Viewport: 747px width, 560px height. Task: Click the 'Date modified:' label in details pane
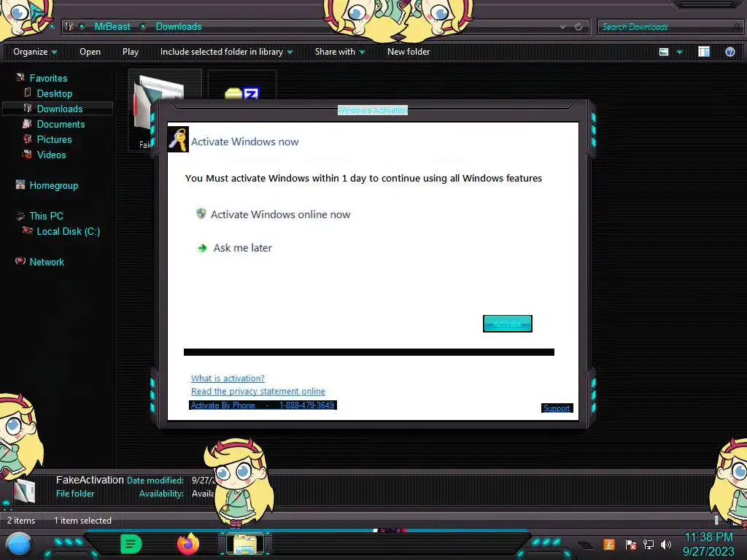point(155,480)
